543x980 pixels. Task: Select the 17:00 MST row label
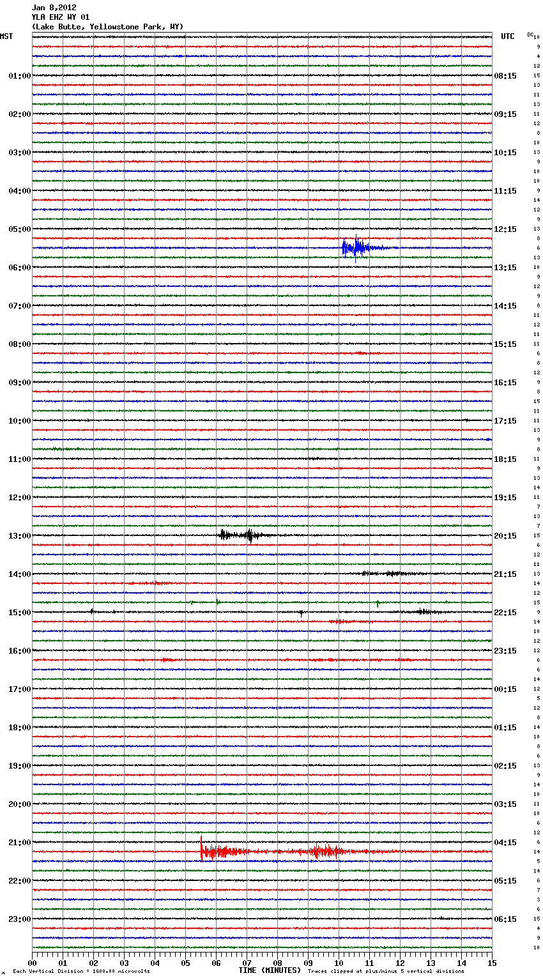[x=19, y=689]
